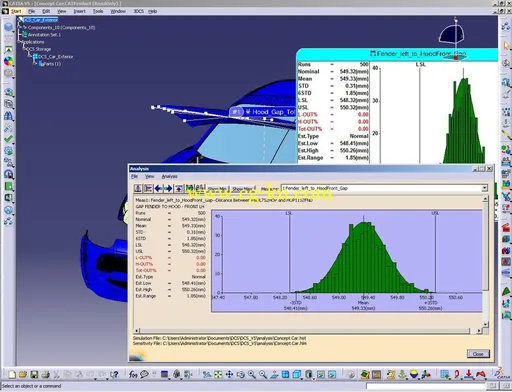Screen dimensions: 512x392
Task: Click the Open folder icon
Action: (x=23, y=374)
